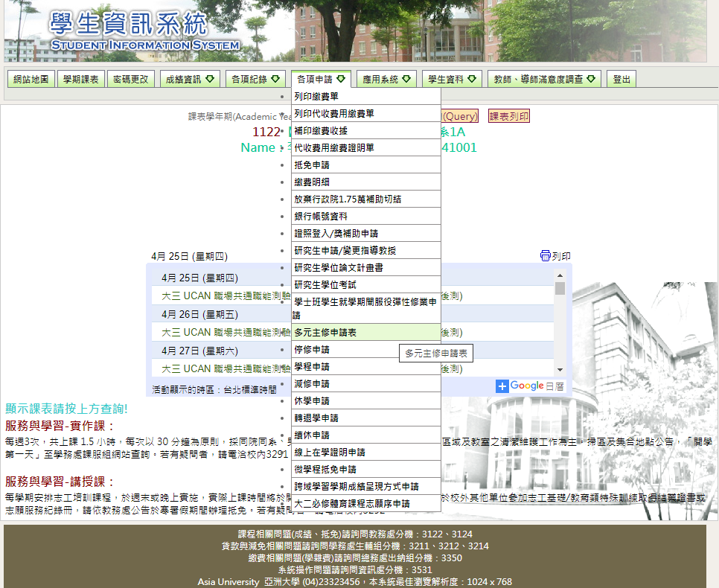The height and width of the screenshot is (588, 719).
Task: Select 停修申請 in the application menu
Action: click(313, 348)
